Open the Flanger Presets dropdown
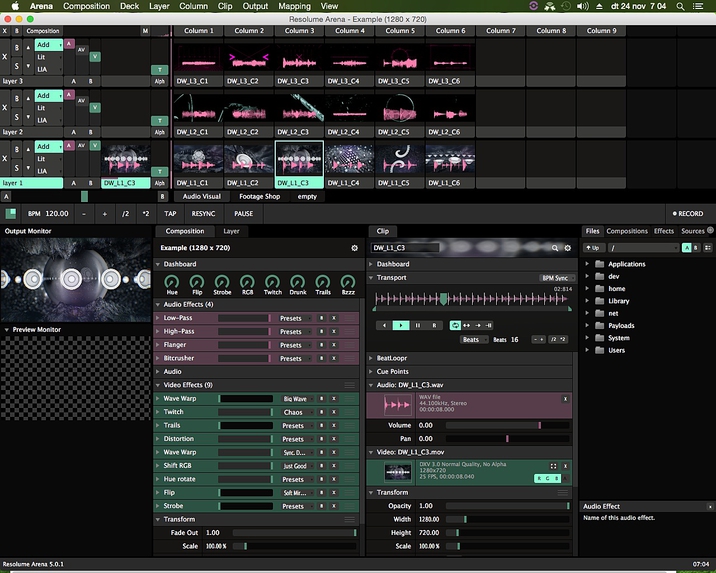This screenshot has height=573, width=716. [x=291, y=345]
